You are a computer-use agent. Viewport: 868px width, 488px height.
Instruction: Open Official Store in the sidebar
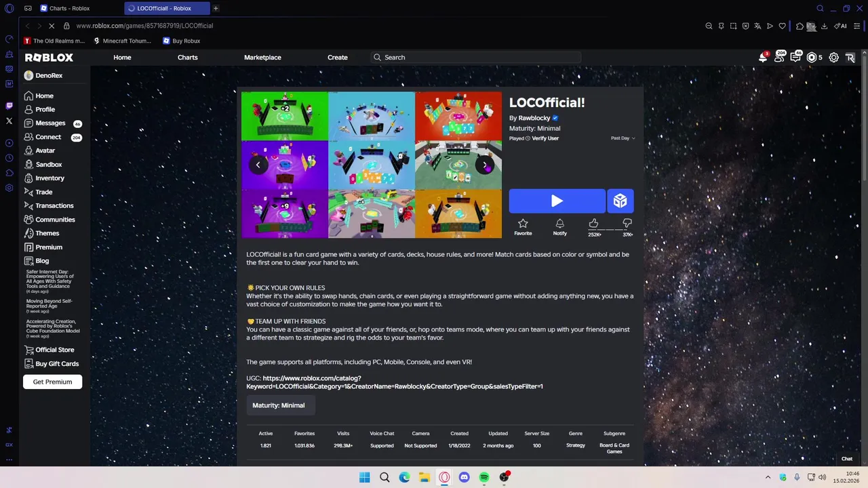point(50,350)
